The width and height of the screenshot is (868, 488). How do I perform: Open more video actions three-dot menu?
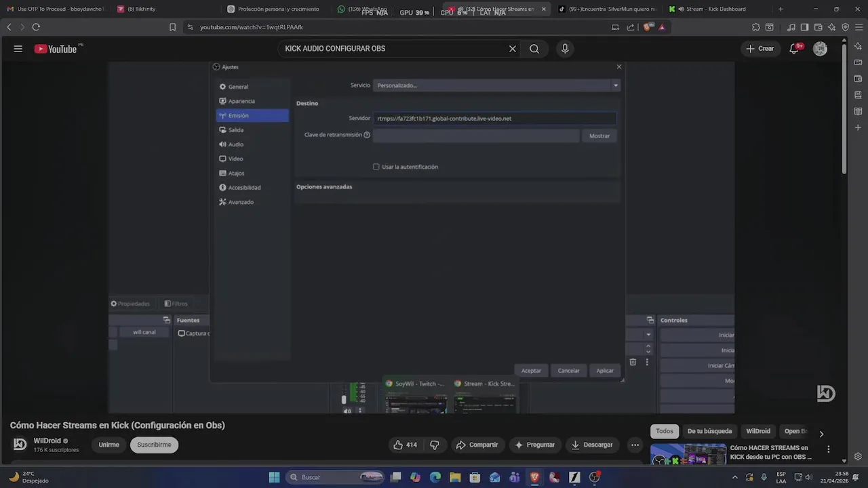(x=635, y=445)
